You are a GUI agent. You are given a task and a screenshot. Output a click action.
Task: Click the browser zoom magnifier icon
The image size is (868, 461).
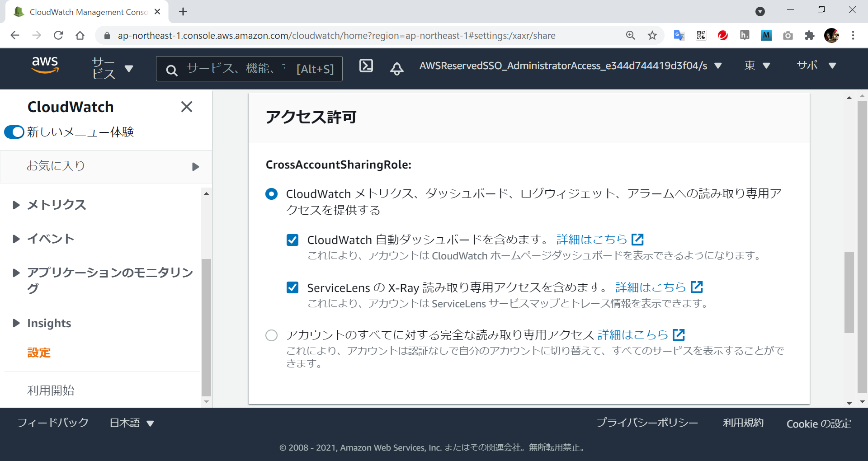[630, 35]
